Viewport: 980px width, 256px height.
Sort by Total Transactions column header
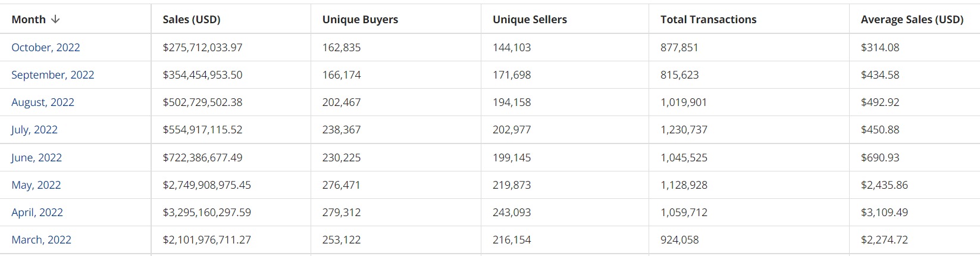(x=708, y=20)
